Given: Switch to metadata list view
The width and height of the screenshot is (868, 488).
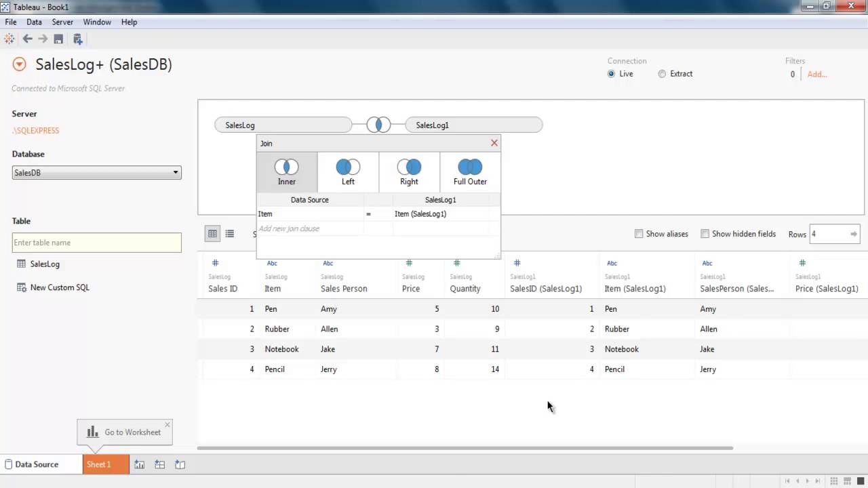Looking at the screenshot, I should tap(230, 234).
